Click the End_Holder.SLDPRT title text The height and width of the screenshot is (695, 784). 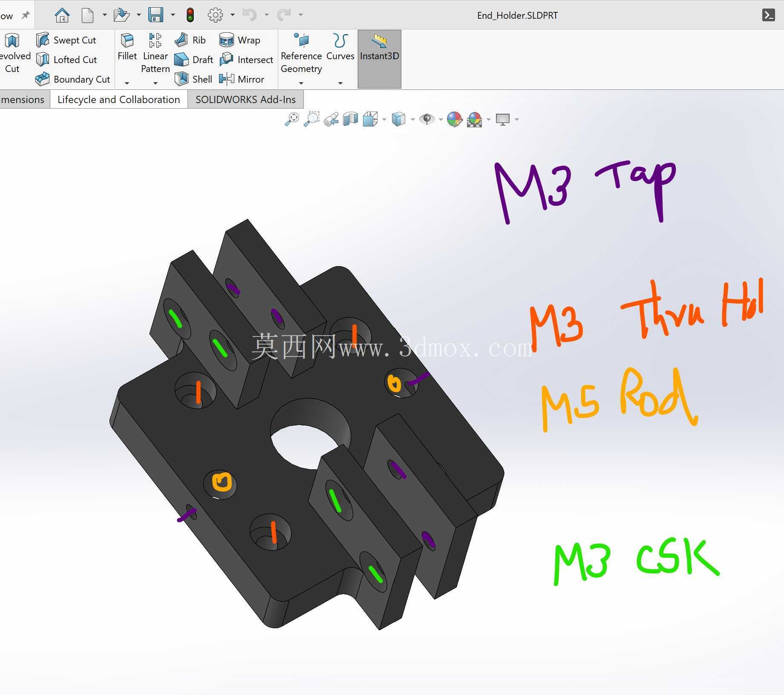pos(517,15)
